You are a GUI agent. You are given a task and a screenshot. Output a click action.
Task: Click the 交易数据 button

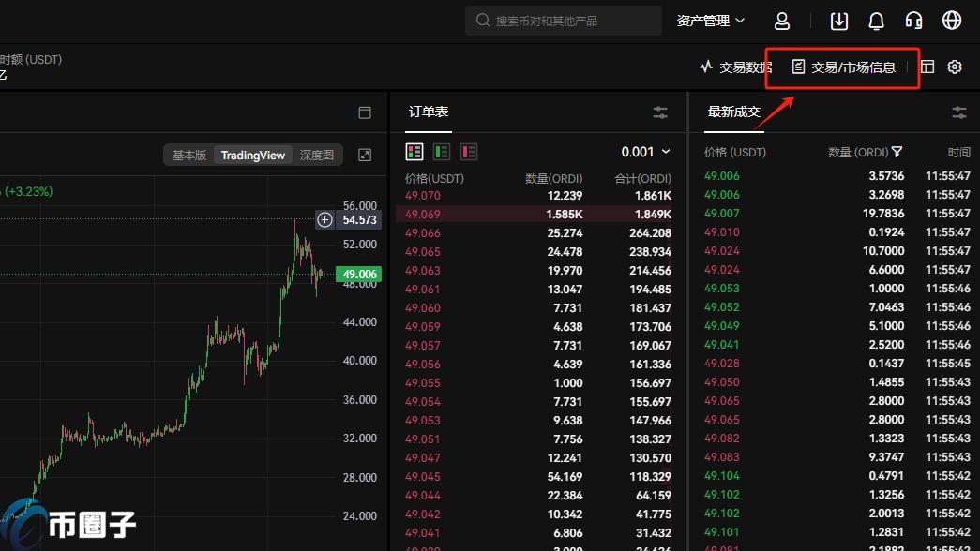[x=736, y=67]
